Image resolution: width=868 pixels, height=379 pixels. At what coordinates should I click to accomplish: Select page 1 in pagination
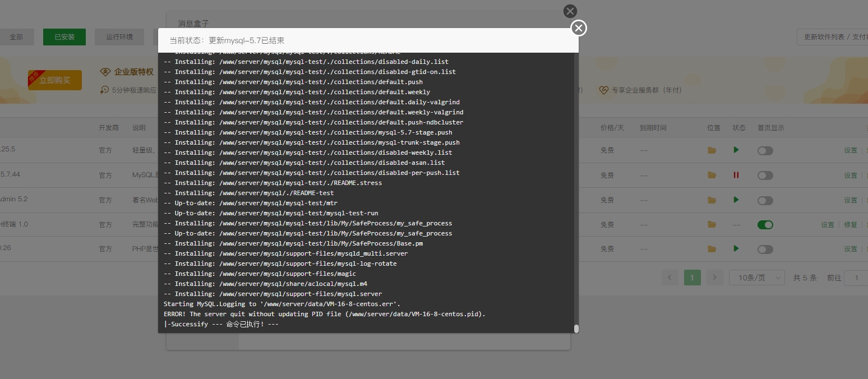tap(692, 278)
